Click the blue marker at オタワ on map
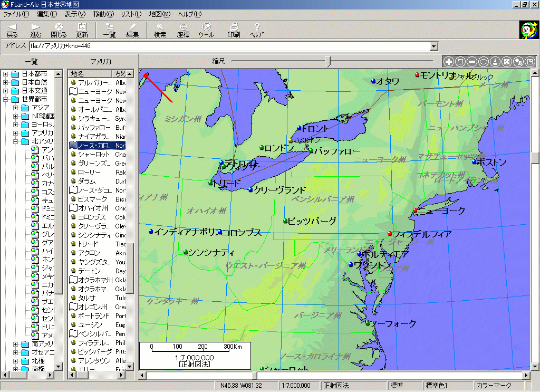540x392 pixels. (x=373, y=81)
